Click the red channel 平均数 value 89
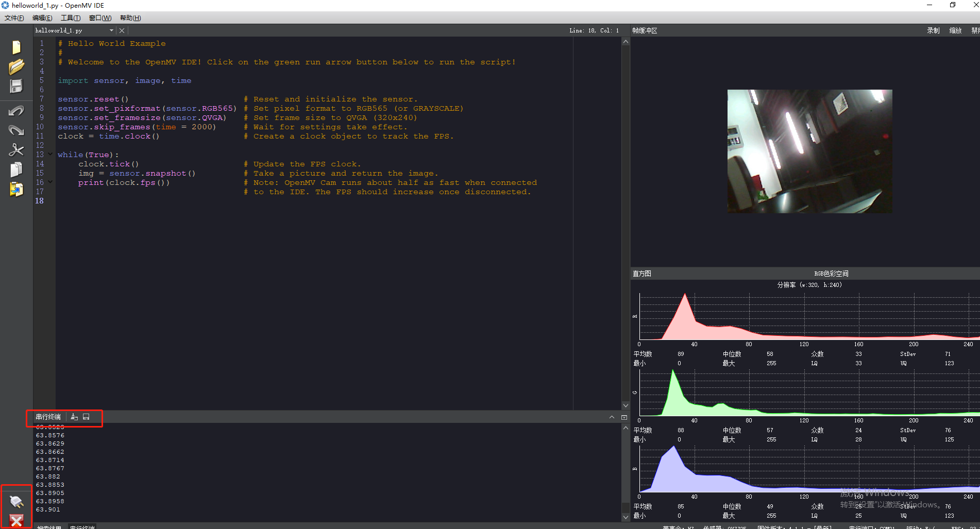980x529 pixels. (681, 354)
